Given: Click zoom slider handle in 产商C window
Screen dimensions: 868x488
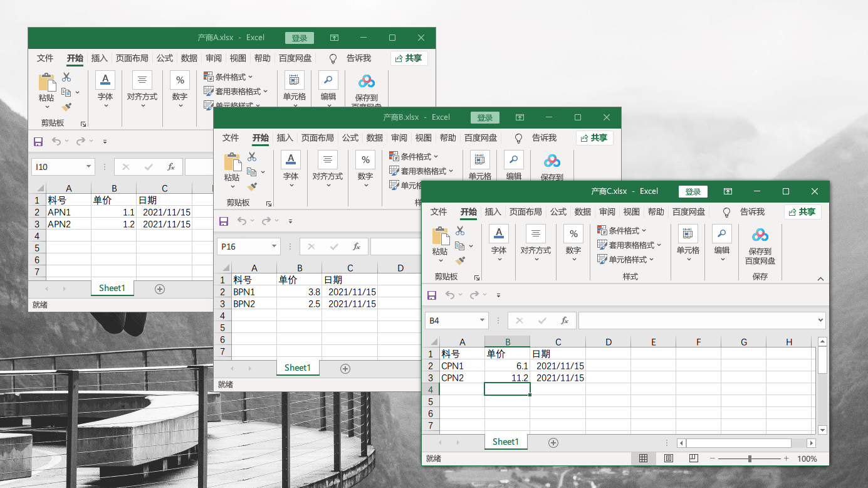Looking at the screenshot, I should point(750,459).
